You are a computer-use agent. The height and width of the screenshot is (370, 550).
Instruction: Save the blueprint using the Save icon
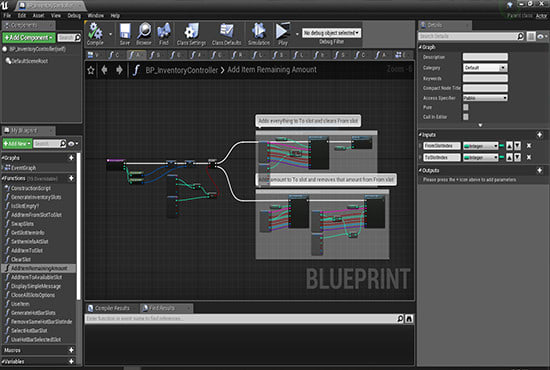tap(125, 34)
